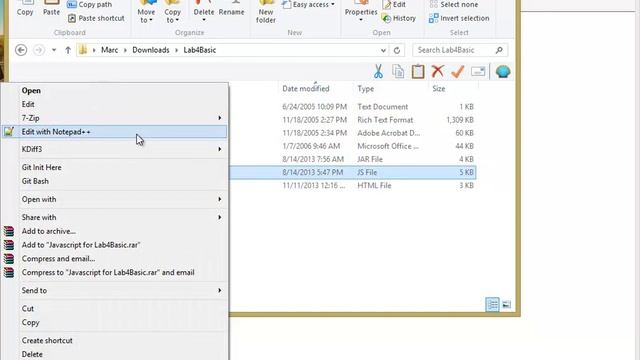640x360 pixels.
Task: Open Properties from the ribbon
Action: point(361,12)
